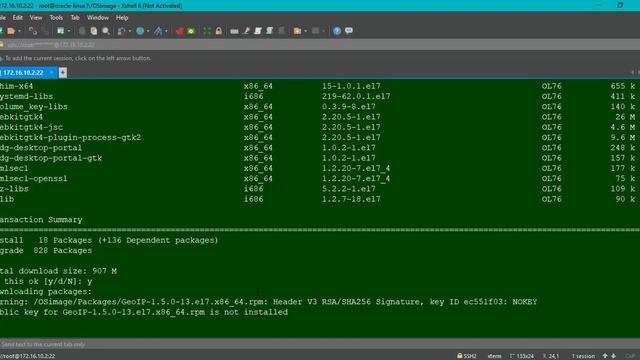
Task: Open the Window menu
Action: point(98,18)
